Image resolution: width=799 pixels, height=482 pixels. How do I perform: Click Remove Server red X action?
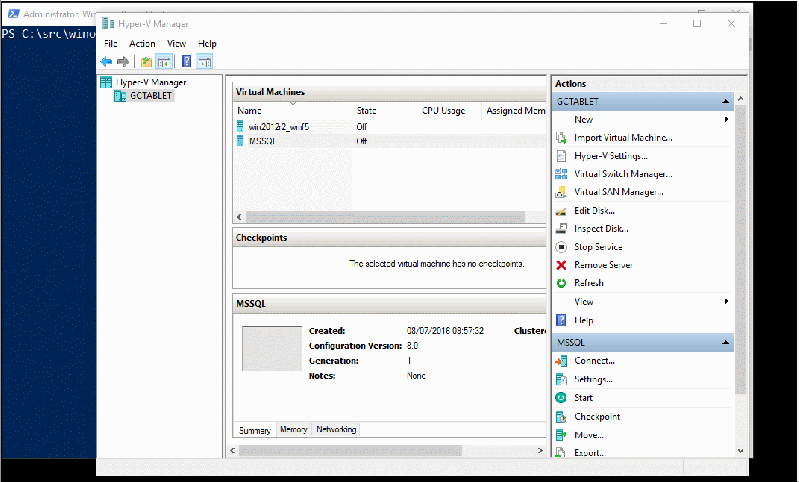(x=602, y=265)
